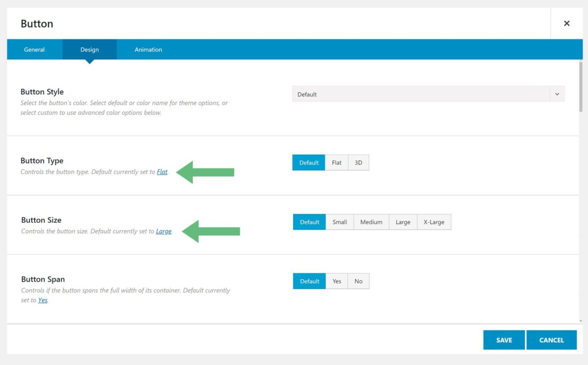Enable full-width span by selecting Yes

(337, 281)
